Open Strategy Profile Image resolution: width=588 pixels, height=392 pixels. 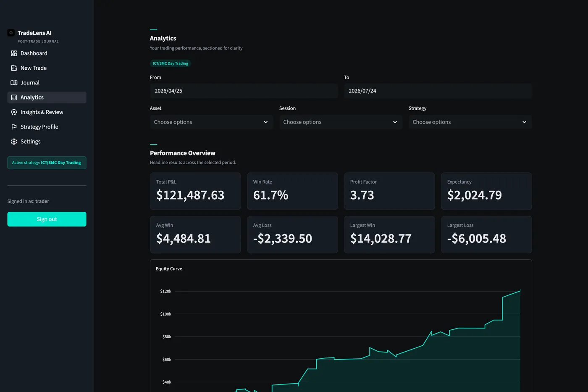pos(47,127)
